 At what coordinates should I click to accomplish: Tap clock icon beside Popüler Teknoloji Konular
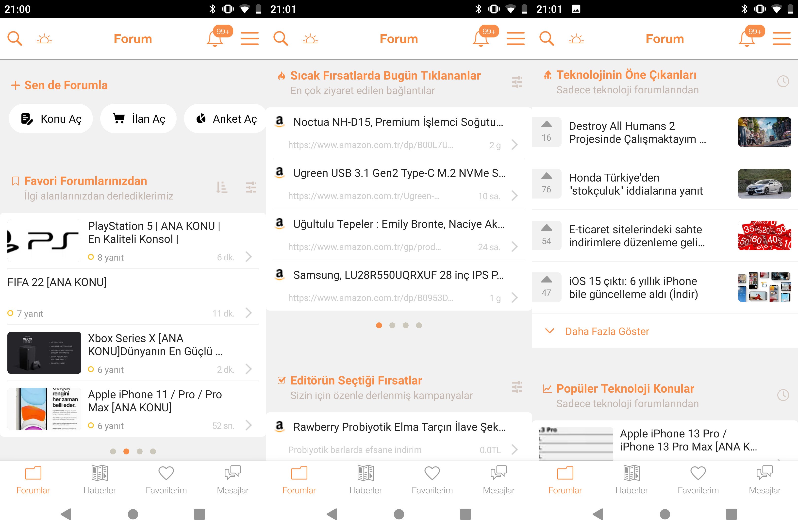(783, 395)
